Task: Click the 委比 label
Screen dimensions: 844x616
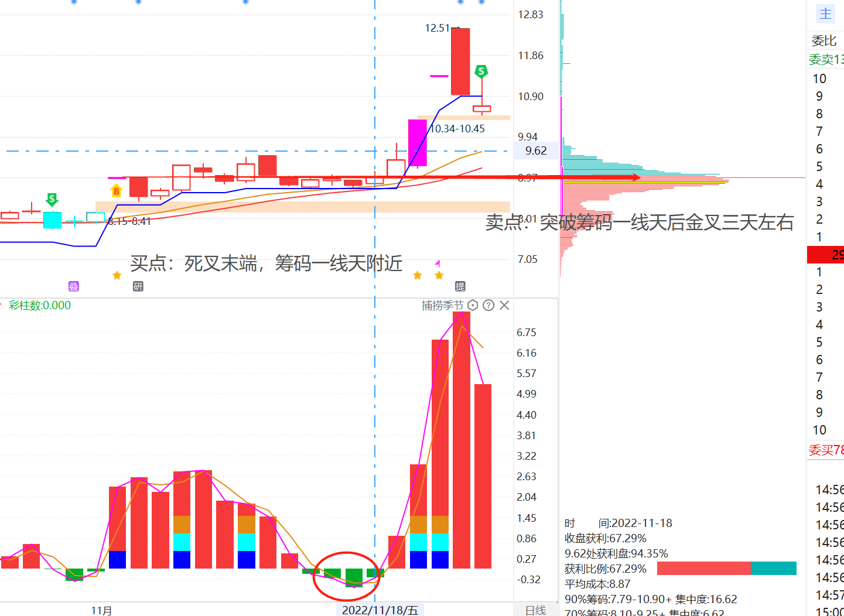Action: click(x=824, y=40)
